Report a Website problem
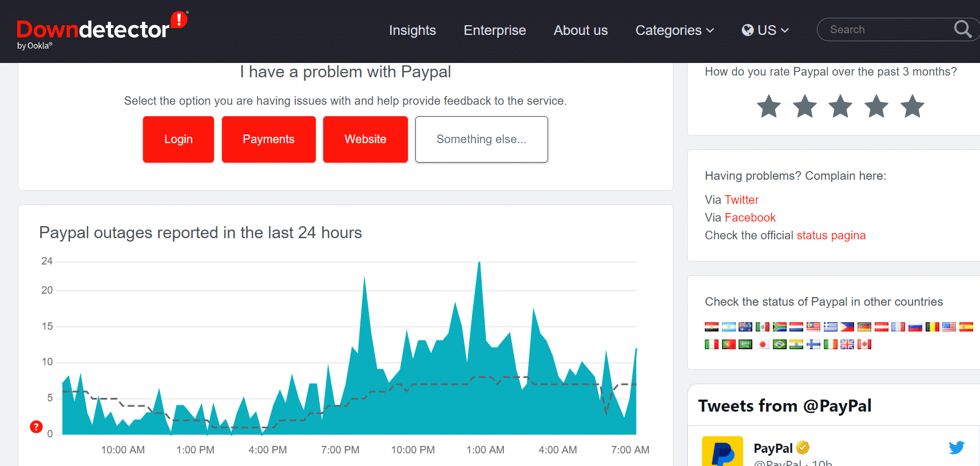This screenshot has height=466, width=980. pyautogui.click(x=366, y=139)
